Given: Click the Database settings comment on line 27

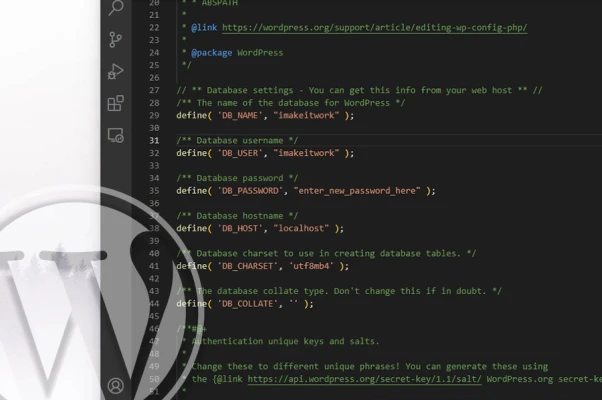Looking at the screenshot, I should 359,90.
